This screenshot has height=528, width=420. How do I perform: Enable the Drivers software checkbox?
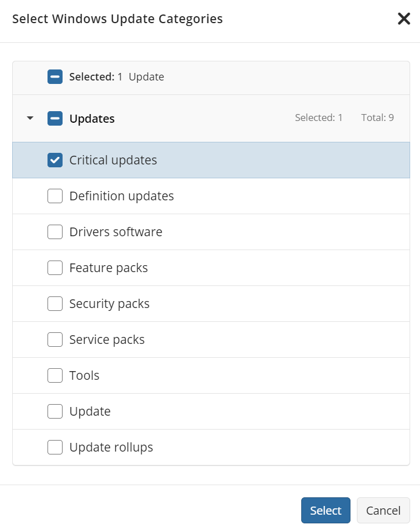click(x=55, y=232)
